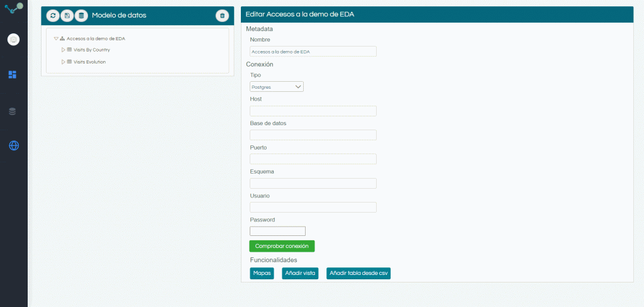Click table icon beside Visits Evolution
This screenshot has height=307, width=644.
pos(69,62)
